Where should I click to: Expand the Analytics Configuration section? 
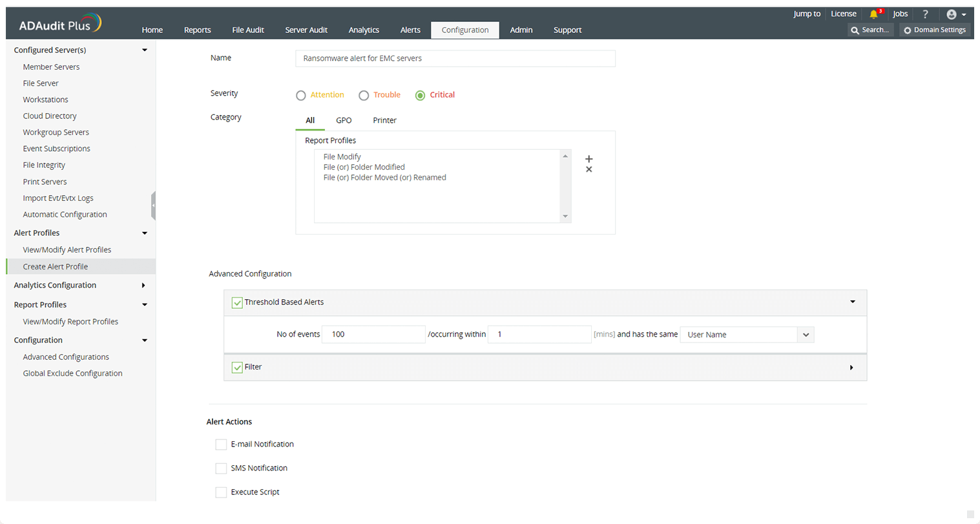tap(143, 285)
